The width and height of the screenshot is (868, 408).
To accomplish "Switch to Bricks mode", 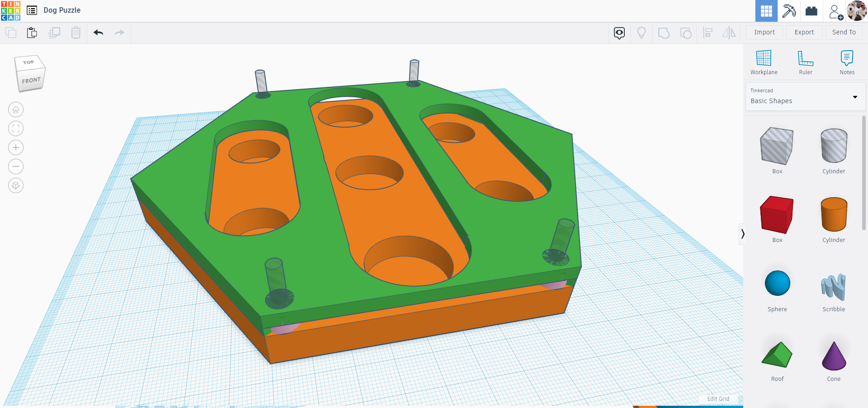I will 811,11.
